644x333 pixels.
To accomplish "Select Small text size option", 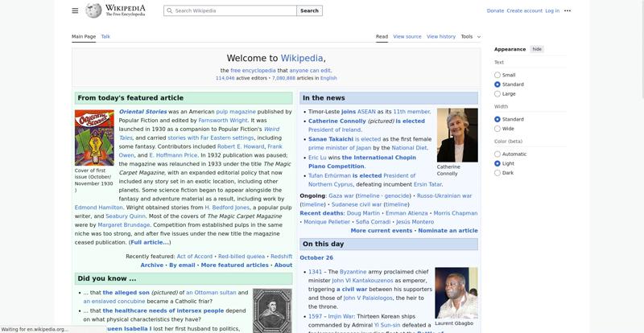I will 497,75.
